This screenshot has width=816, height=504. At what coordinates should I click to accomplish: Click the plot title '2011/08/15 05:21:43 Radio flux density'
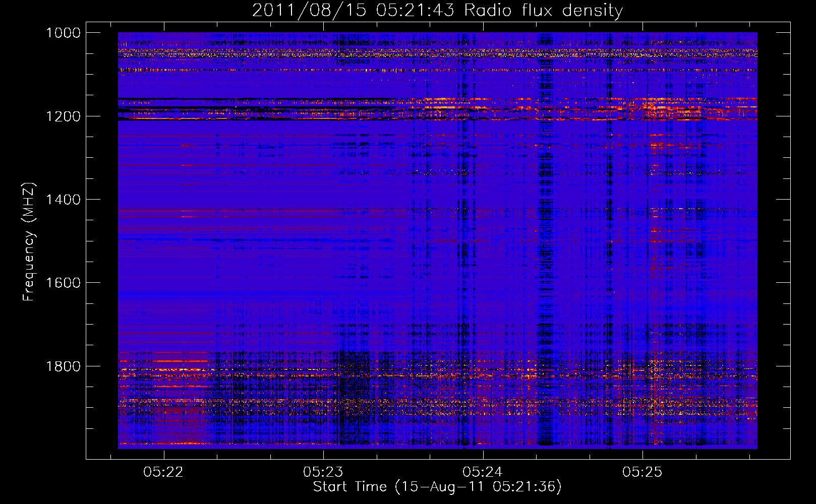[437, 11]
